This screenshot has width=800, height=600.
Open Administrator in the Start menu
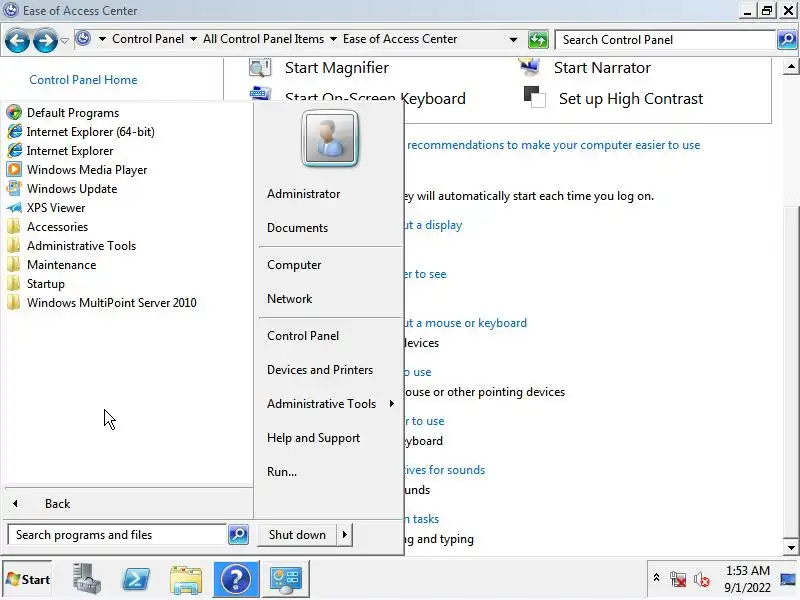point(304,194)
